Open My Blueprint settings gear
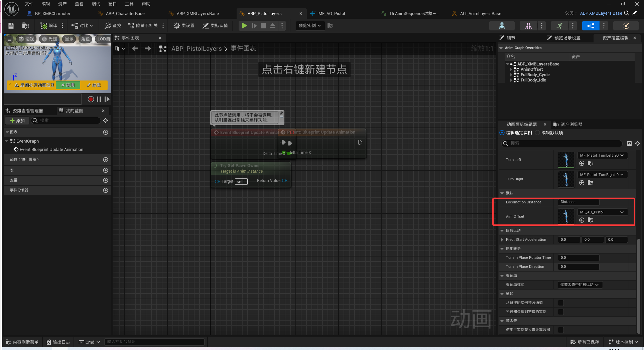 [106, 121]
